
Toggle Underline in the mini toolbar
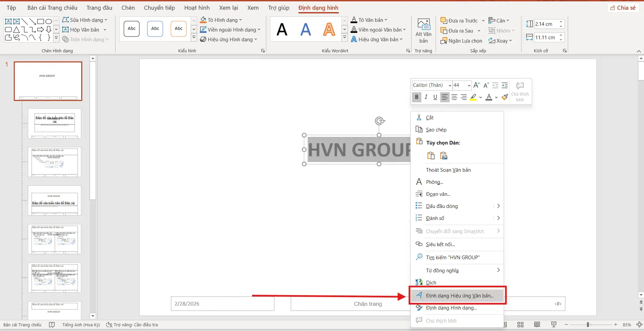click(x=435, y=97)
